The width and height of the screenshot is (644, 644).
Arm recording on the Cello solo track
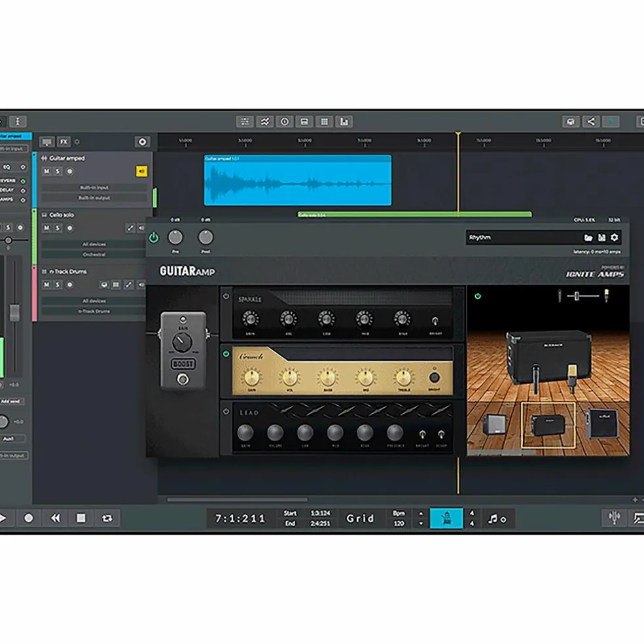(70, 228)
